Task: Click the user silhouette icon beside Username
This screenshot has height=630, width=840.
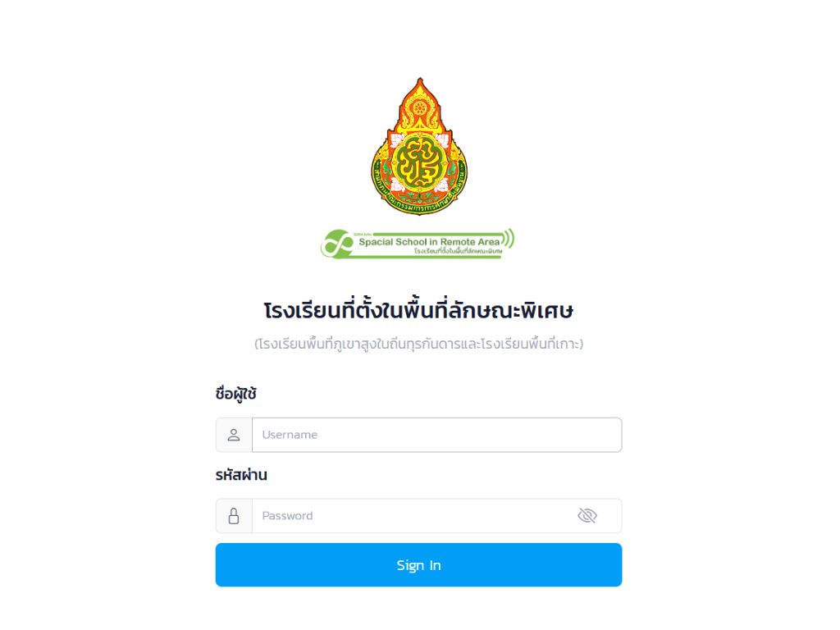Action: [x=234, y=435]
